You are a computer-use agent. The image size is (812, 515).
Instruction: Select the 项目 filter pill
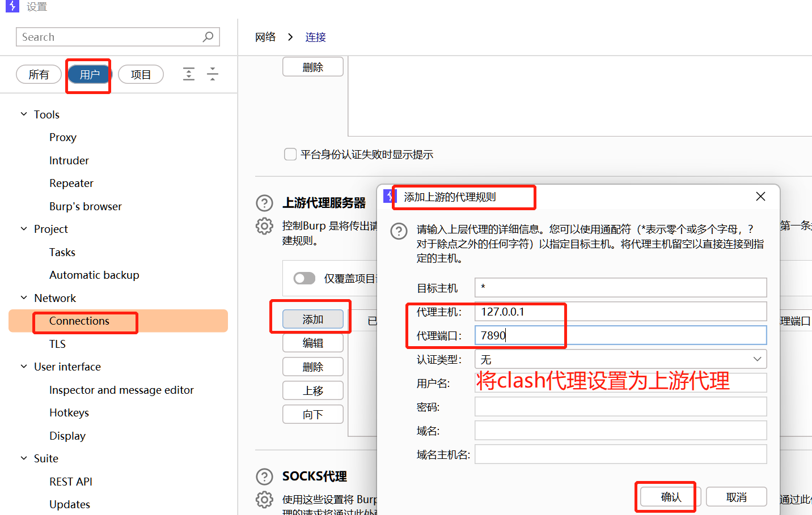[x=141, y=74]
